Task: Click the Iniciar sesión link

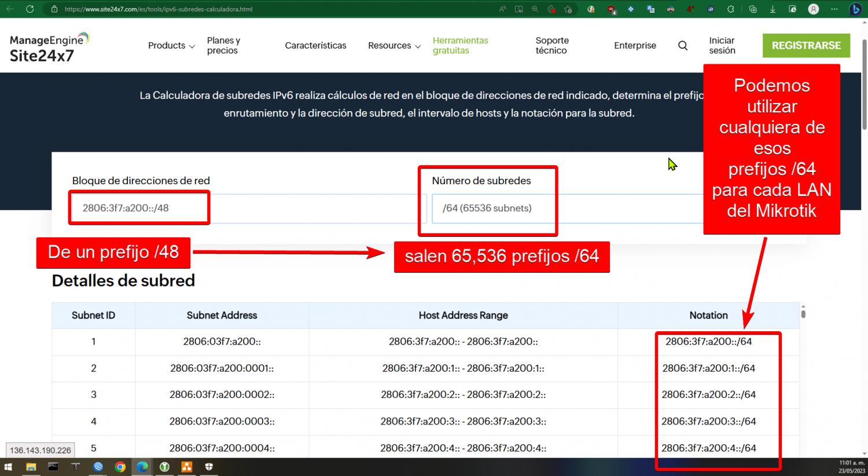Action: coord(722,46)
